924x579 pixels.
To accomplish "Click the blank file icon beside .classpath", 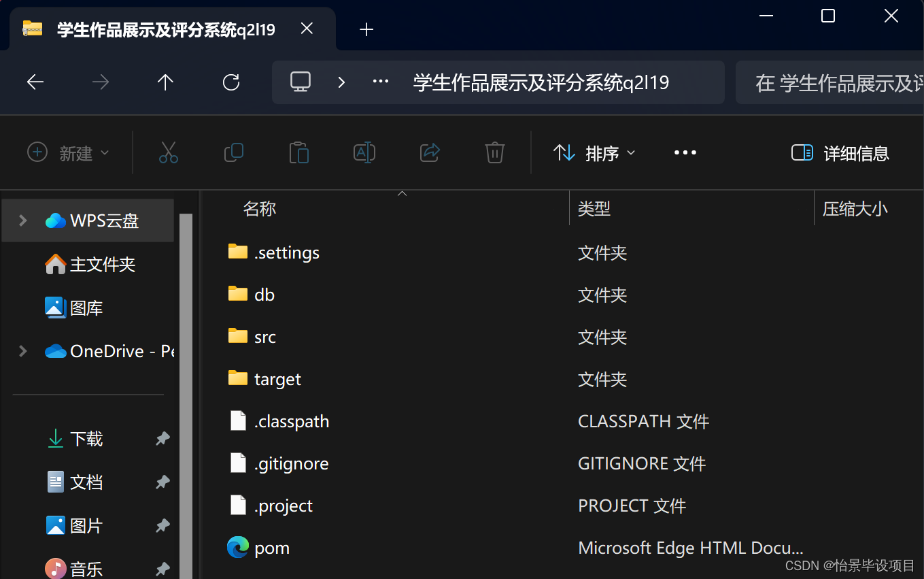I will tap(238, 420).
